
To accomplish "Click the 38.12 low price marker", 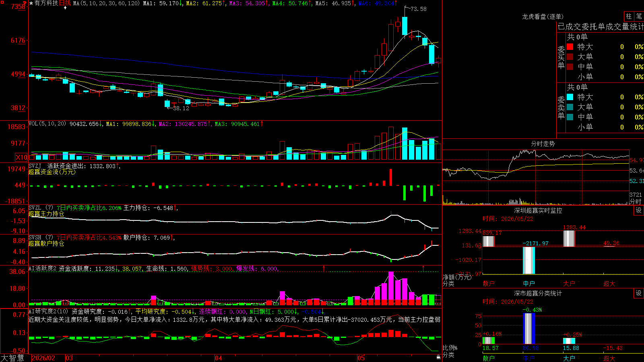I will coord(181,108).
